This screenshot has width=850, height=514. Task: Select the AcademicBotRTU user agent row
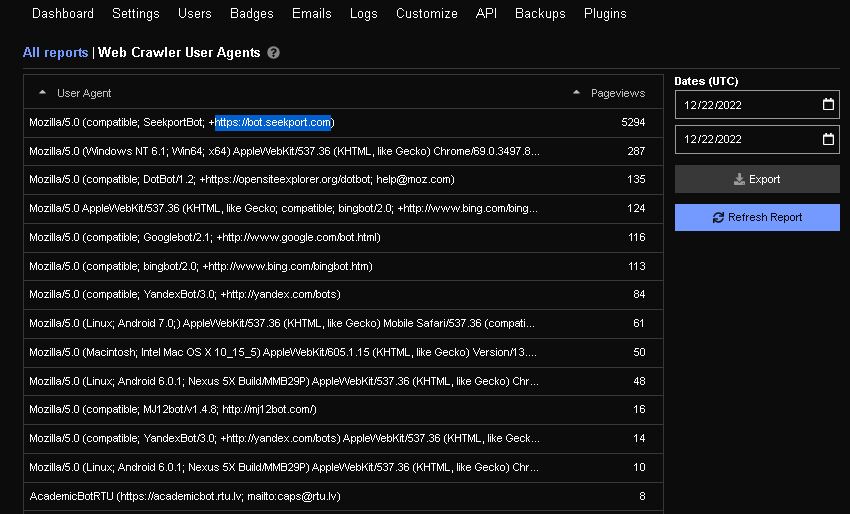(343, 496)
